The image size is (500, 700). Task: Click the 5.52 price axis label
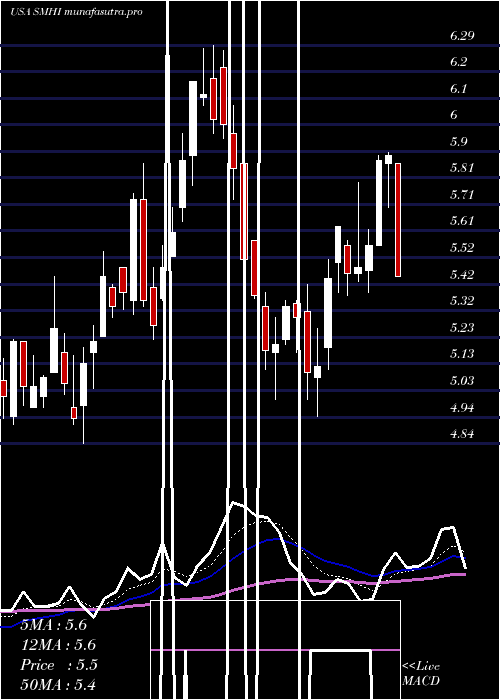coord(462,248)
